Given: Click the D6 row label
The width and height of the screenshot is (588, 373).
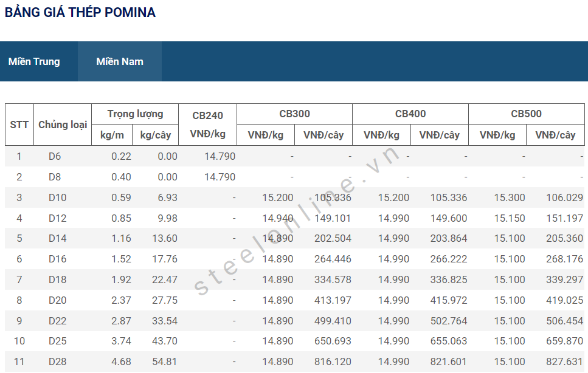Looking at the screenshot, I should click(55, 156).
